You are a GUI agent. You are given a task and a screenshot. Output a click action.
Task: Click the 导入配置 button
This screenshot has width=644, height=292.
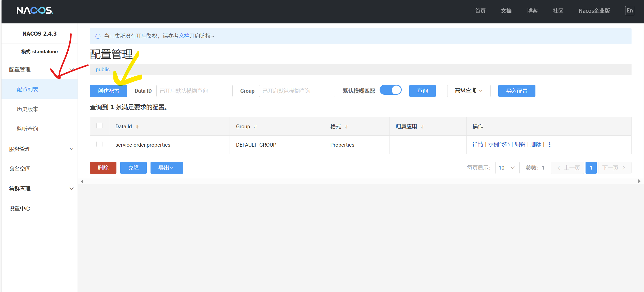(517, 91)
